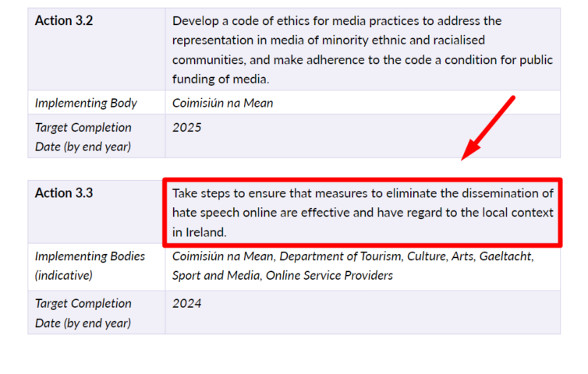Click Coimisiún na Mean in Action 3.2
The height and width of the screenshot is (374, 588).
(x=222, y=103)
